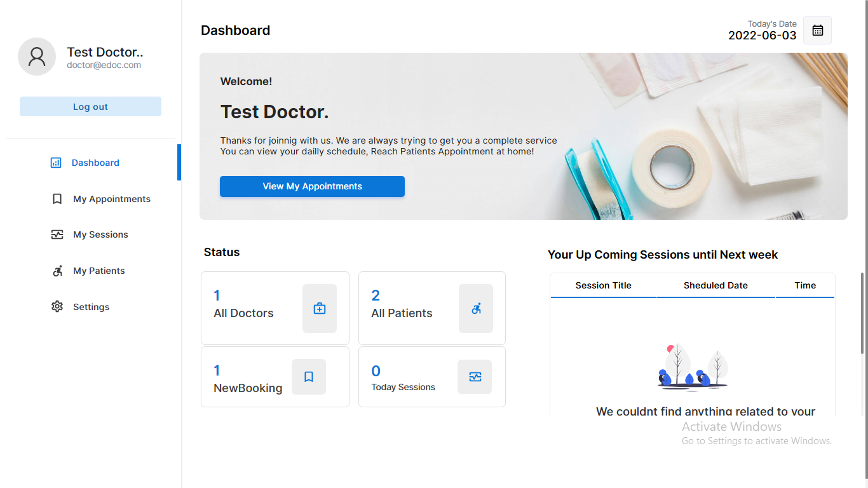Click the calendar icon near Today's Date
This screenshot has height=488, width=868.
click(817, 30)
